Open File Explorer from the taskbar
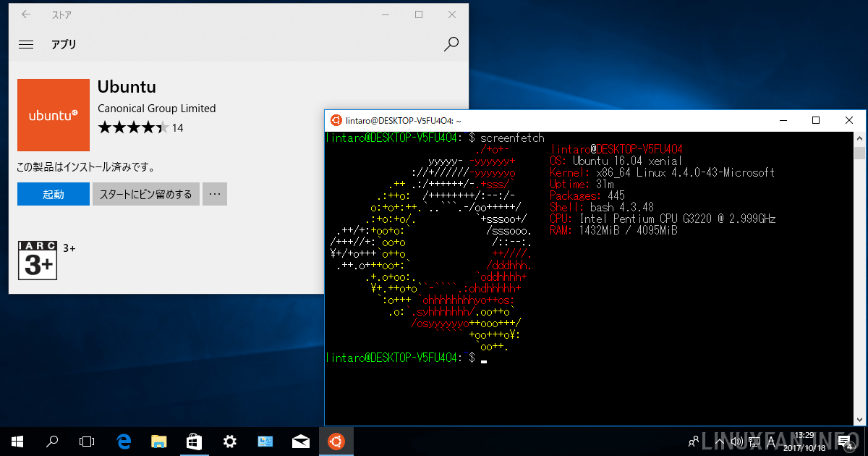Image resolution: width=868 pixels, height=456 pixels. point(159,441)
